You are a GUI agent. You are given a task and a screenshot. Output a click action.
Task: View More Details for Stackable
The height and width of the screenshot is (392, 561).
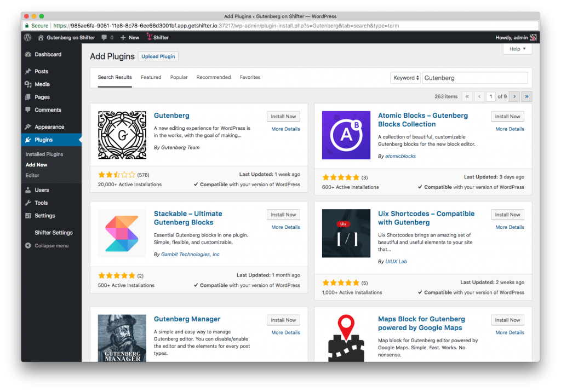285,227
